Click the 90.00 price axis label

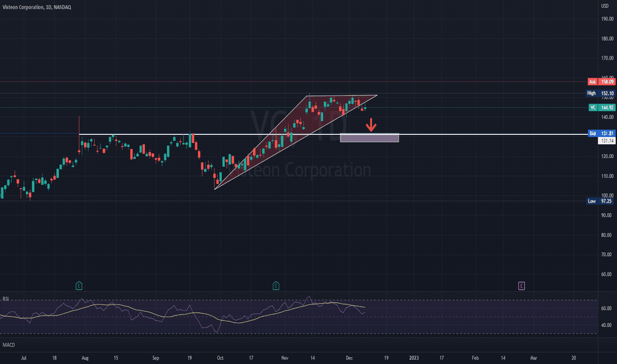pos(606,215)
